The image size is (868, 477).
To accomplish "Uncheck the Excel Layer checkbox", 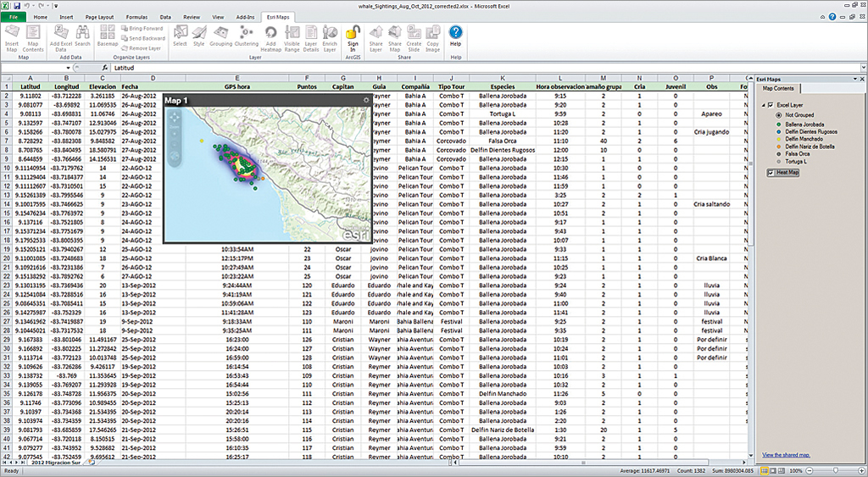I will click(771, 104).
